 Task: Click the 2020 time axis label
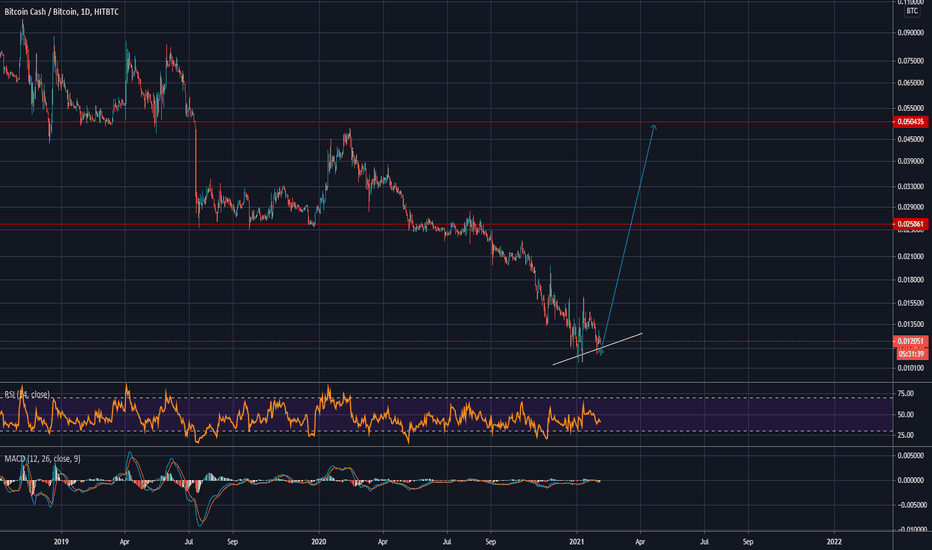(319, 542)
